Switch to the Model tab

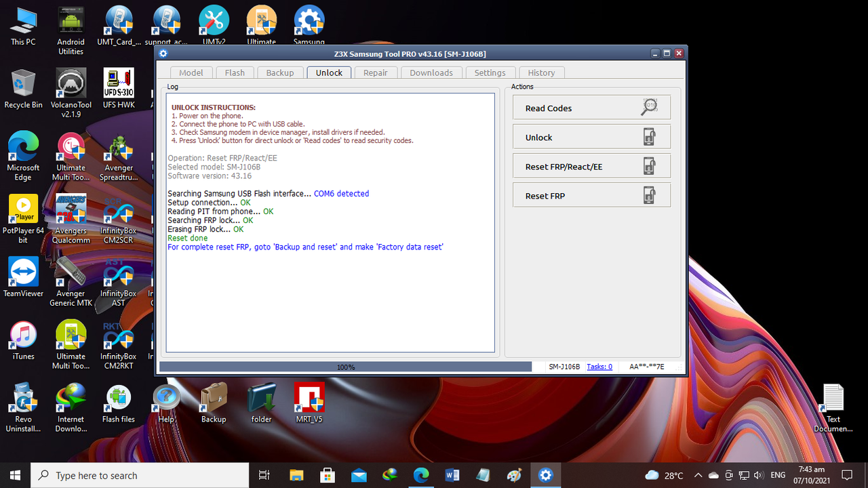coord(191,73)
